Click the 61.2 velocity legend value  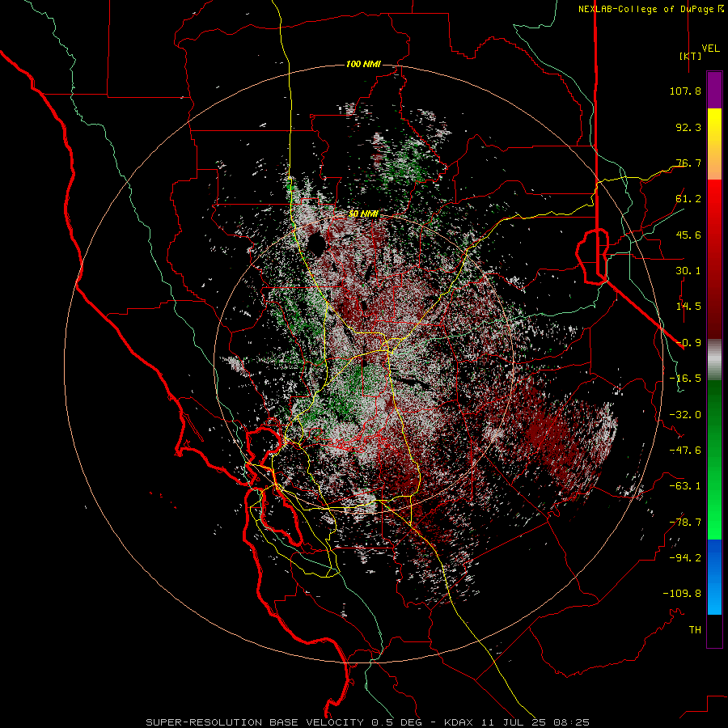[x=688, y=199]
